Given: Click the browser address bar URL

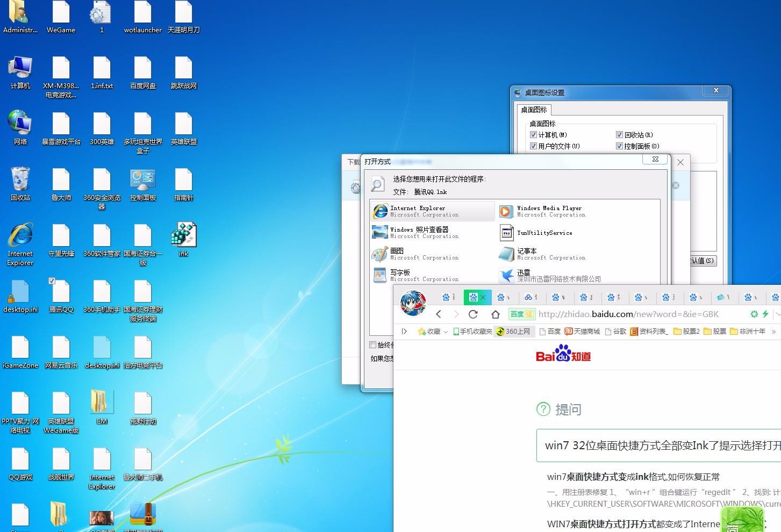Looking at the screenshot, I should tap(628, 314).
